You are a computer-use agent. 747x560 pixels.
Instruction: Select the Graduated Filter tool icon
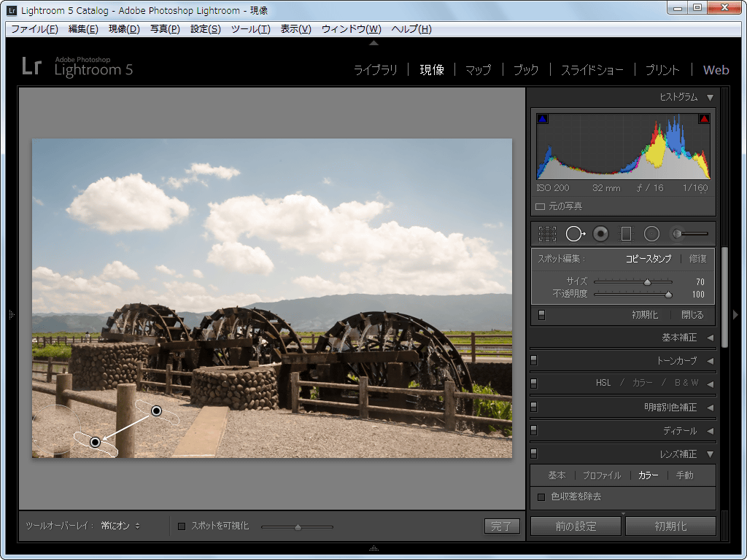pos(626,234)
